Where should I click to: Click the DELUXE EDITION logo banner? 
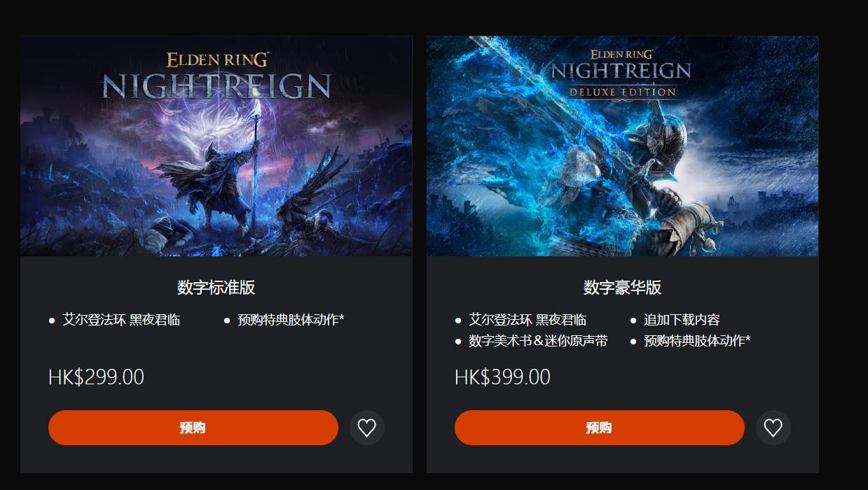[x=622, y=92]
